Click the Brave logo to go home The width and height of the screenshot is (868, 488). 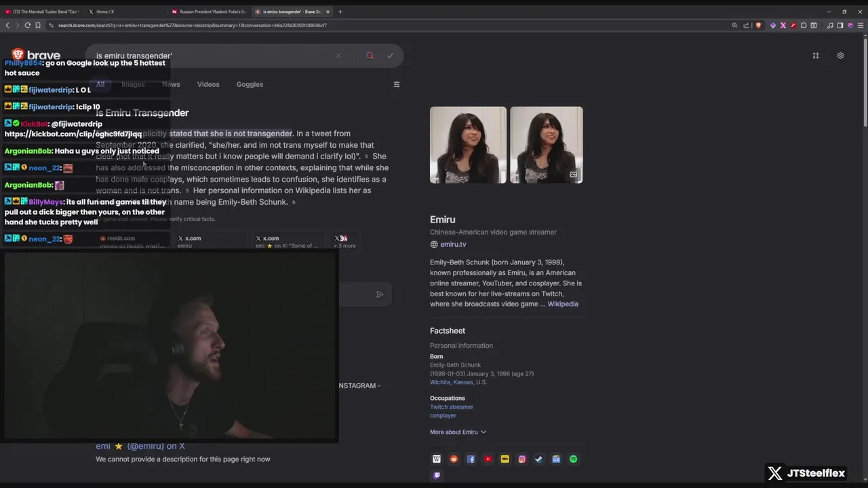[36, 55]
